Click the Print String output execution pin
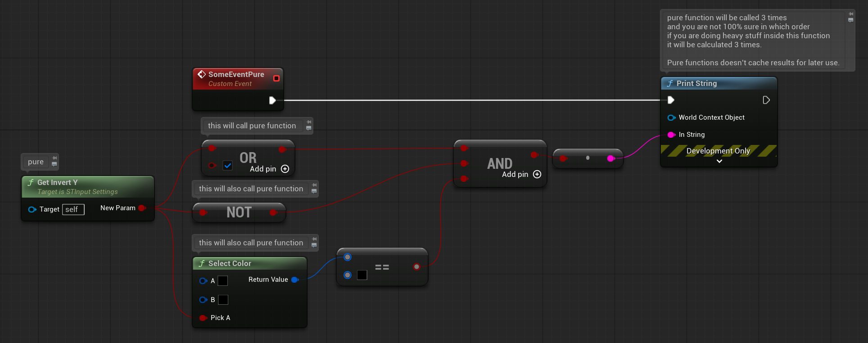 (766, 100)
